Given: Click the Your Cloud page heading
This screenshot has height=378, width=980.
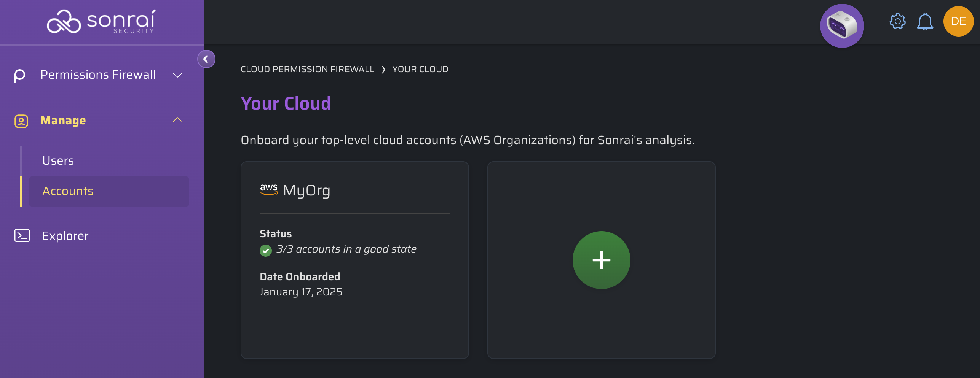Looking at the screenshot, I should [286, 103].
